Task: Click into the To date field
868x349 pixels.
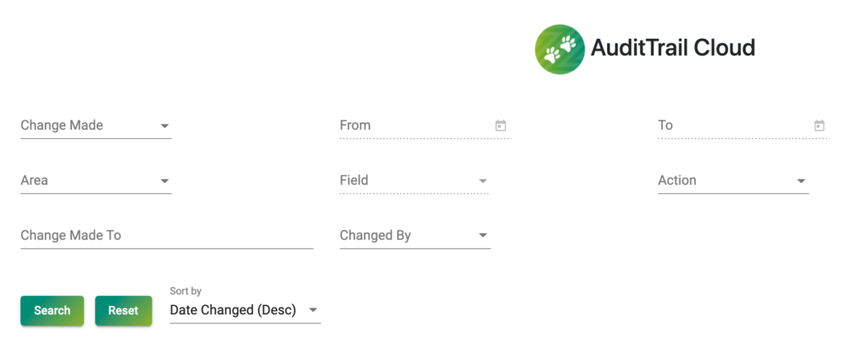Action: [743, 126]
